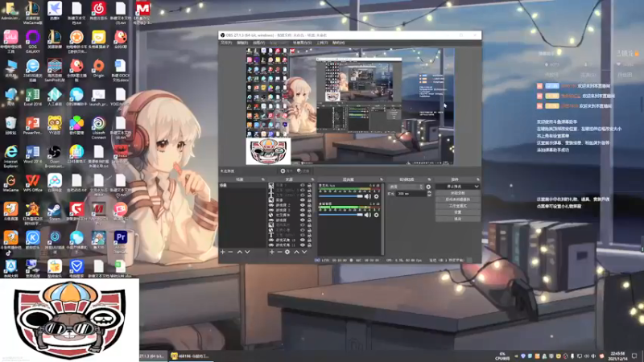
Task: Open Open Broadcaster desktop shortcut
Action: pyautogui.click(x=54, y=157)
